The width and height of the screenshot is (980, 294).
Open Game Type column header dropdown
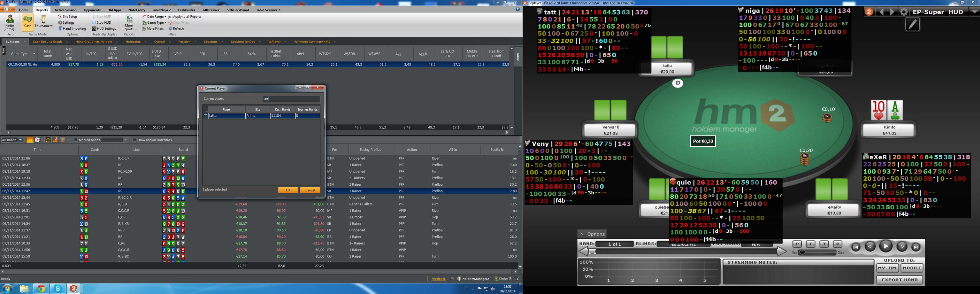[x=34, y=54]
